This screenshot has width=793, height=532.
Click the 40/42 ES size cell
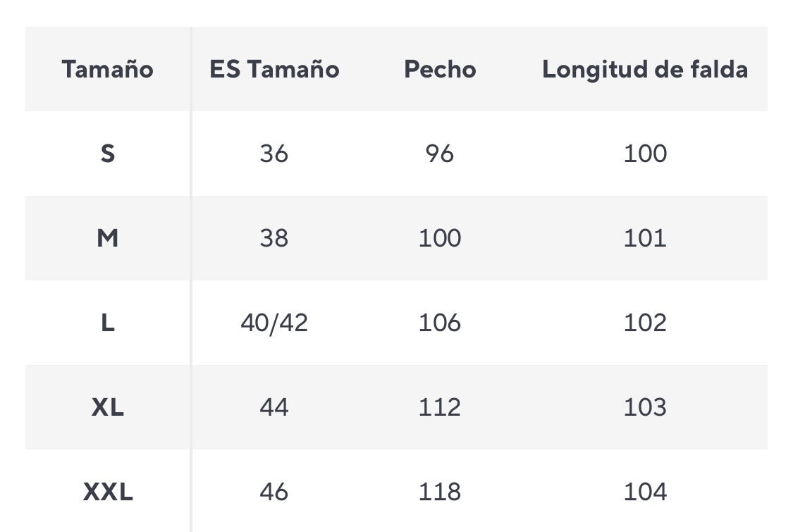[274, 323]
